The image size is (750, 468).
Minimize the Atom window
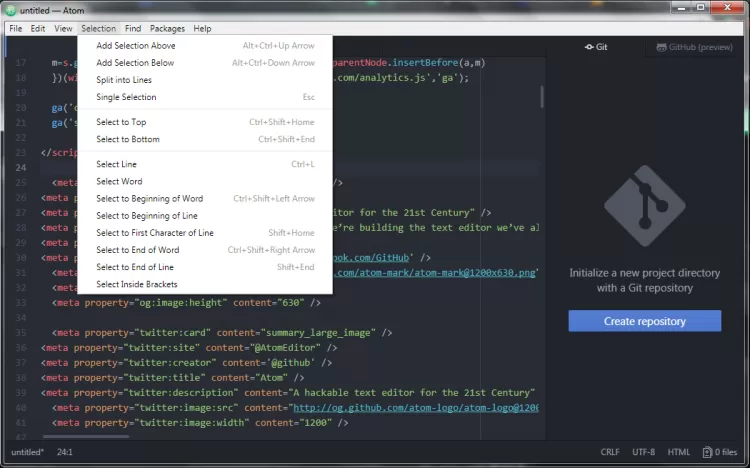(682, 8)
